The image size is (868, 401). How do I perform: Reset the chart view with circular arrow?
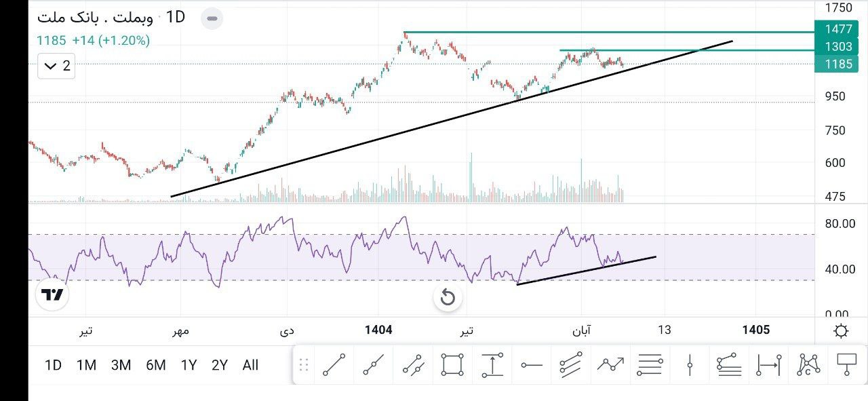click(447, 297)
